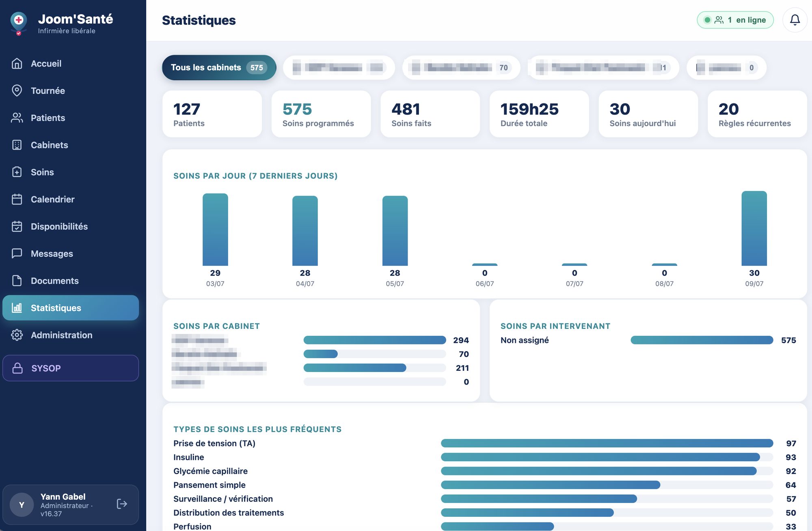Screen dimensions: 812x531
Task: Click the 30 Soins aujourd'hui card
Action: tap(648, 114)
